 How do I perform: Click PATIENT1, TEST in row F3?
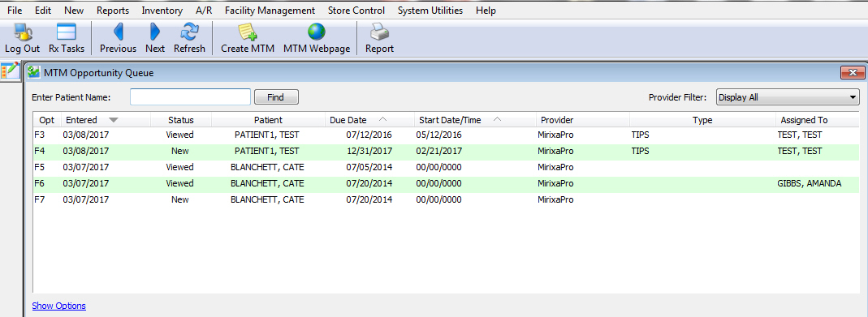click(x=267, y=135)
